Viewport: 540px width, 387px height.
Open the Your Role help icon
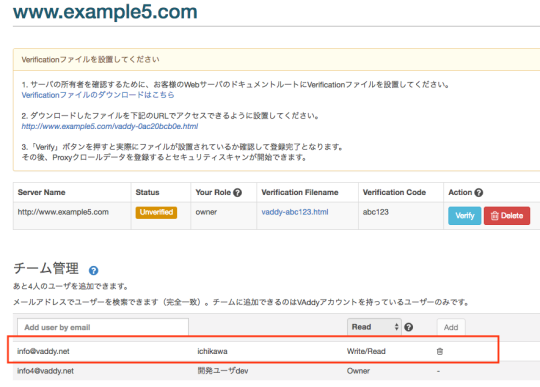pos(237,192)
